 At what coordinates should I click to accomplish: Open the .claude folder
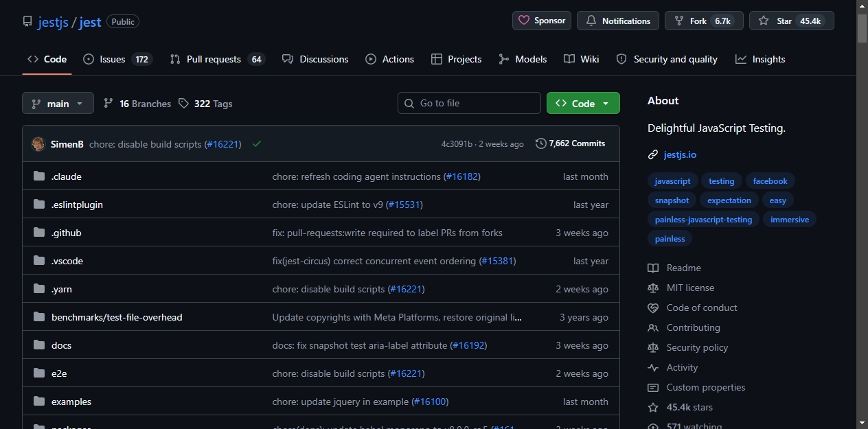coord(67,176)
